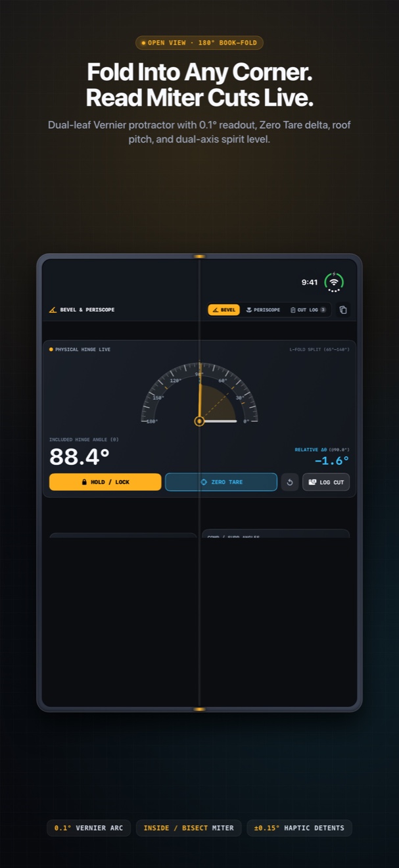The height and width of the screenshot is (868, 399).
Task: Click the copy/duplicate icon beside Cut Log
Action: coord(343,310)
